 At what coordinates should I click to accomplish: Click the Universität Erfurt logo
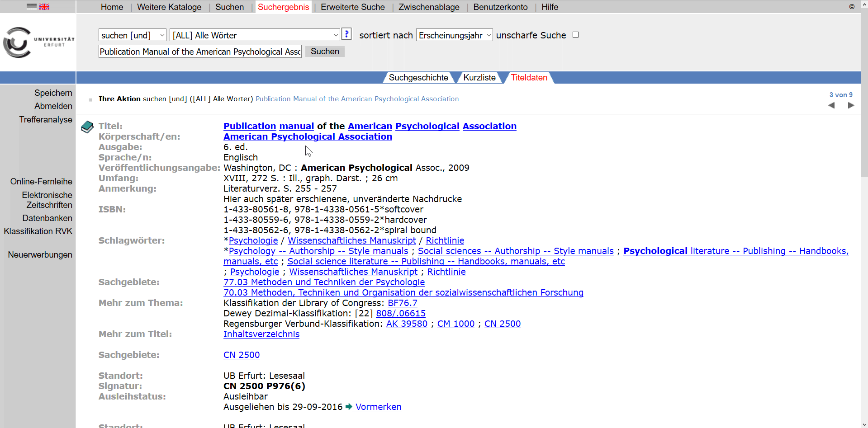click(x=38, y=42)
